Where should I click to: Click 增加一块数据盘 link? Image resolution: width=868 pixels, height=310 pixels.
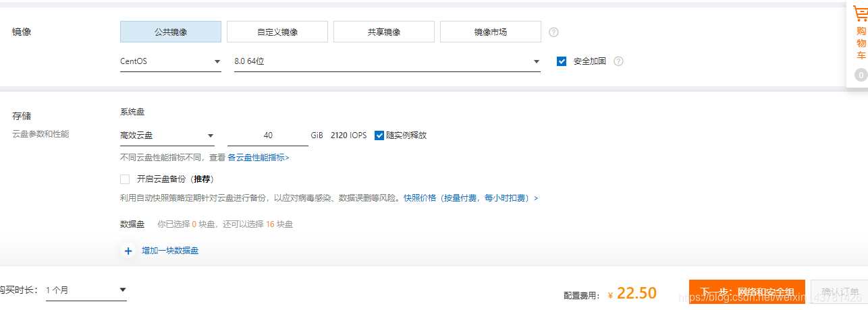170,251
